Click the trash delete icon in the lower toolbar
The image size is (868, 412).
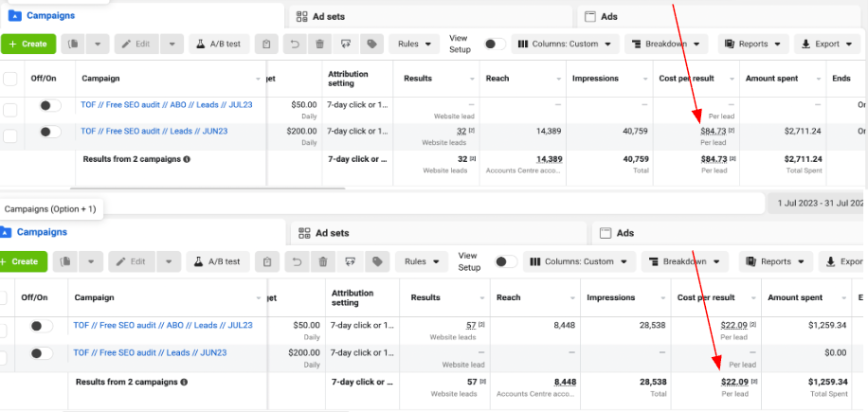tap(324, 261)
